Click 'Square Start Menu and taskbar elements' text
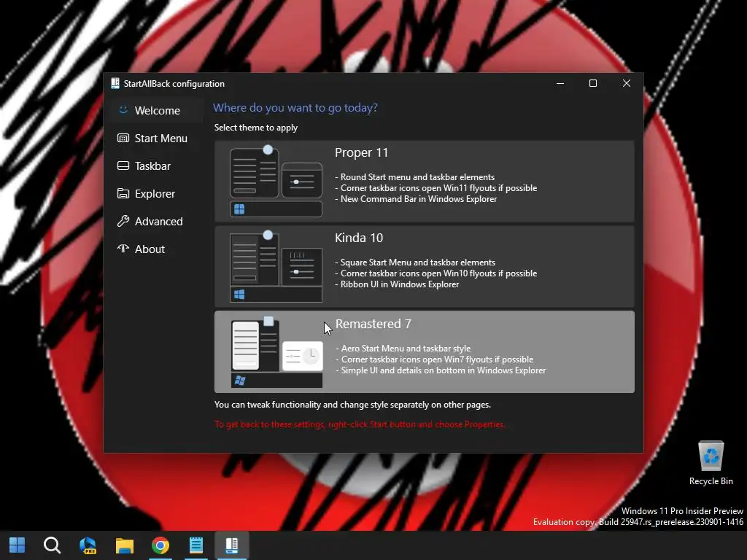This screenshot has width=747, height=560. pyautogui.click(x=415, y=262)
